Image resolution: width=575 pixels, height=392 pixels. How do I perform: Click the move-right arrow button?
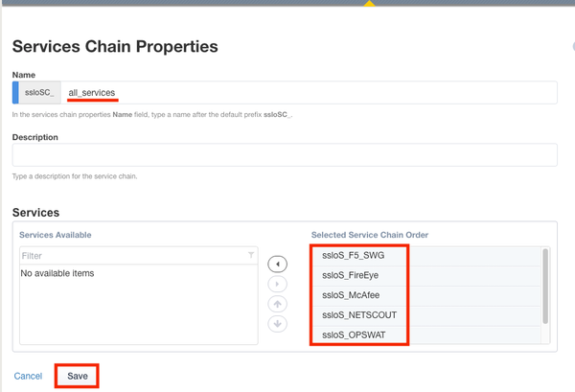coord(277,284)
